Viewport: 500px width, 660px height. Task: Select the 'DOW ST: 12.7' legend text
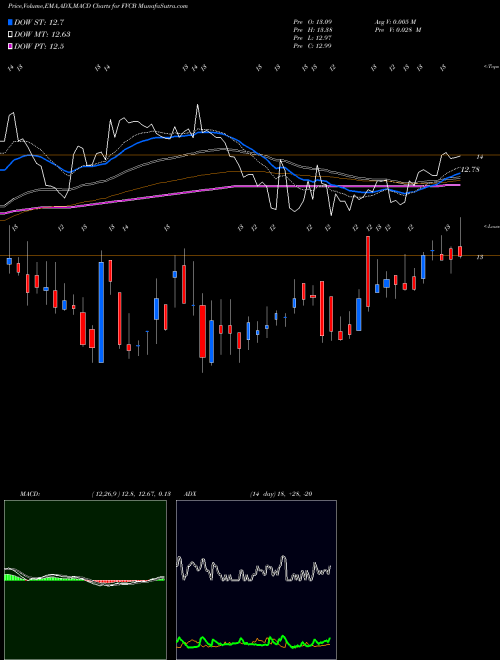coord(39,22)
